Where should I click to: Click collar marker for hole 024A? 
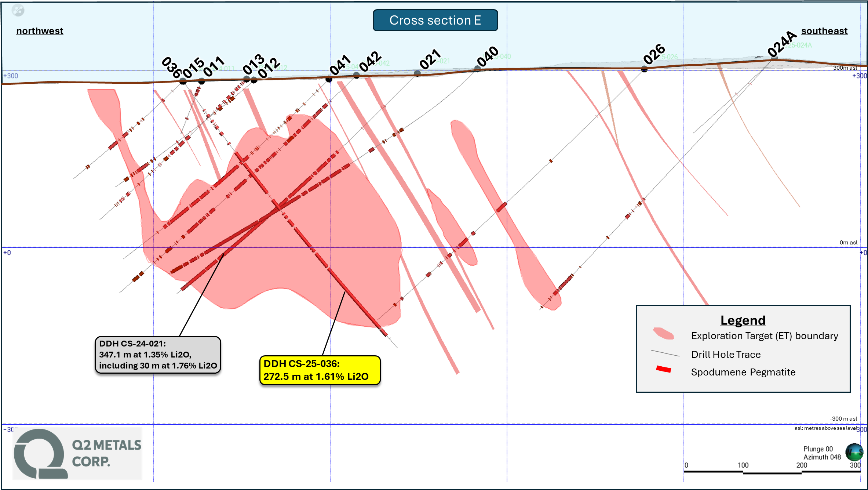point(774,58)
